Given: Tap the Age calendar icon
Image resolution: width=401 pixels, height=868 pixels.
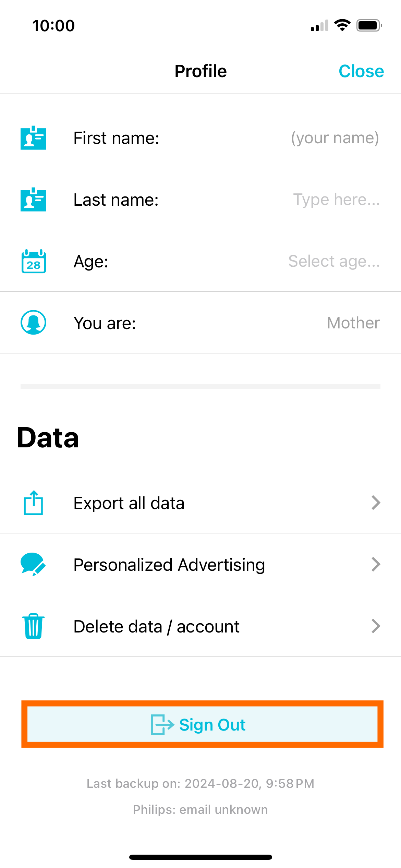Looking at the screenshot, I should 34,261.
